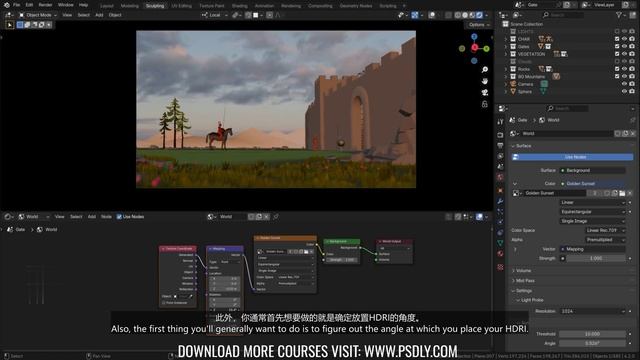Toggle Gates collection exclude checkbox
Image resolution: width=640 pixels, height=360 pixels.
[617, 47]
